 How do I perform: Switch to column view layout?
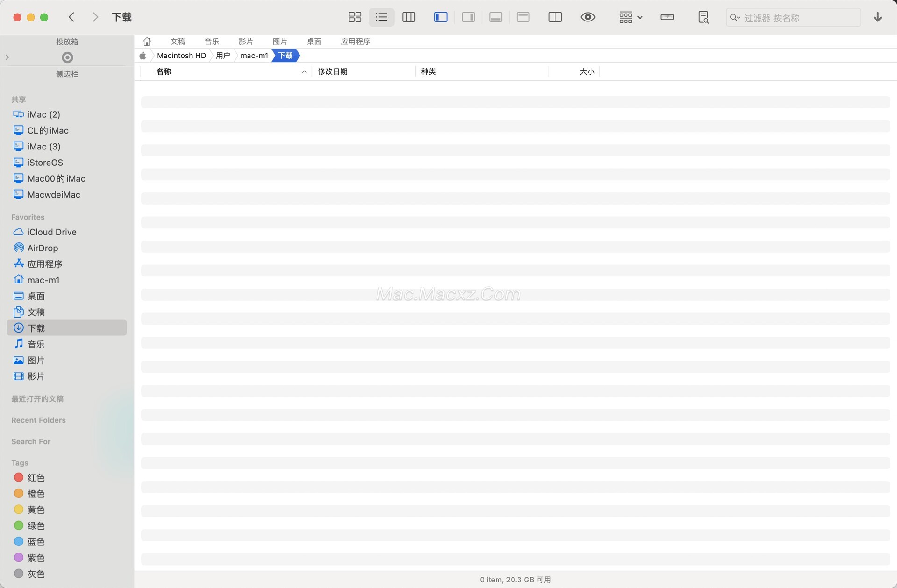point(409,17)
